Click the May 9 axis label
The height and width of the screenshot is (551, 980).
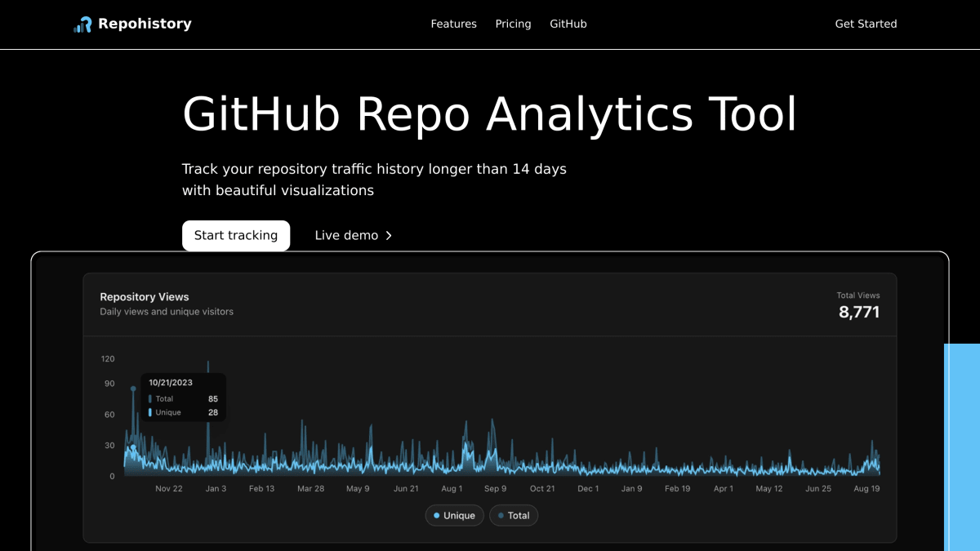[x=358, y=488]
